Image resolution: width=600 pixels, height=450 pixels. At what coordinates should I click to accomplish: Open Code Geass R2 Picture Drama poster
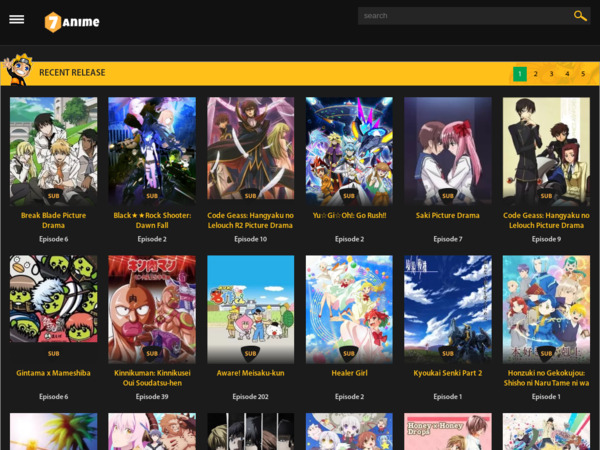(251, 148)
